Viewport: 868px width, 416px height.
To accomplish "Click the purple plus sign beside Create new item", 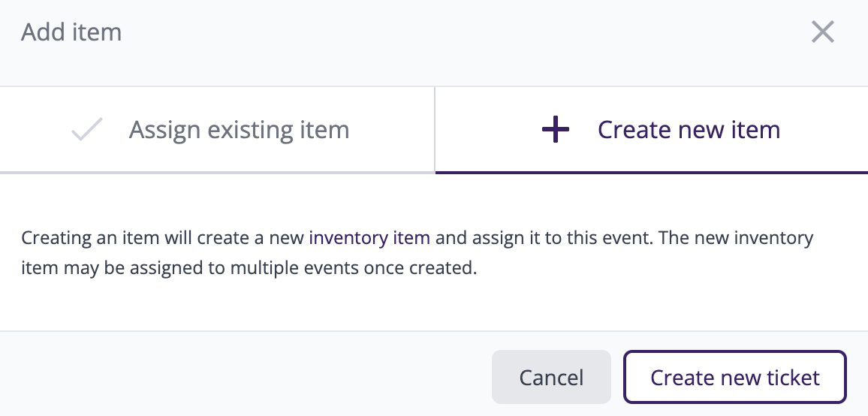I will click(556, 131).
